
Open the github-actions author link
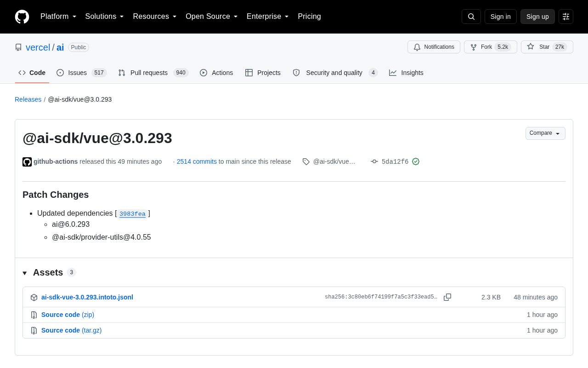coord(56,161)
